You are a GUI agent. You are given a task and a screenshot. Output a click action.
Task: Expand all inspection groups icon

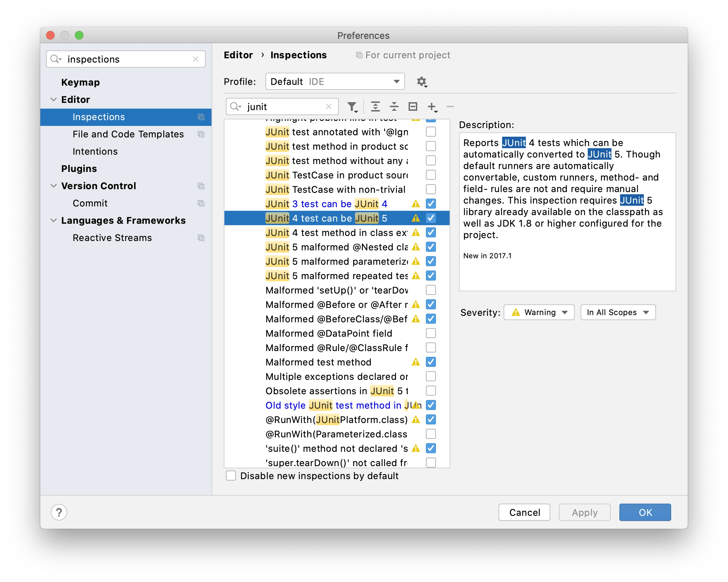tap(376, 106)
